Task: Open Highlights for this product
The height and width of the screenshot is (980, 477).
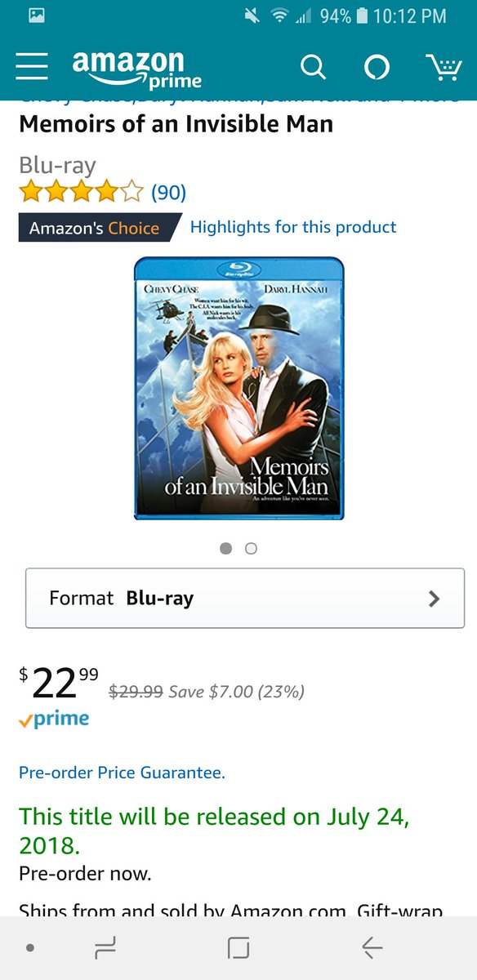Action: (x=293, y=227)
